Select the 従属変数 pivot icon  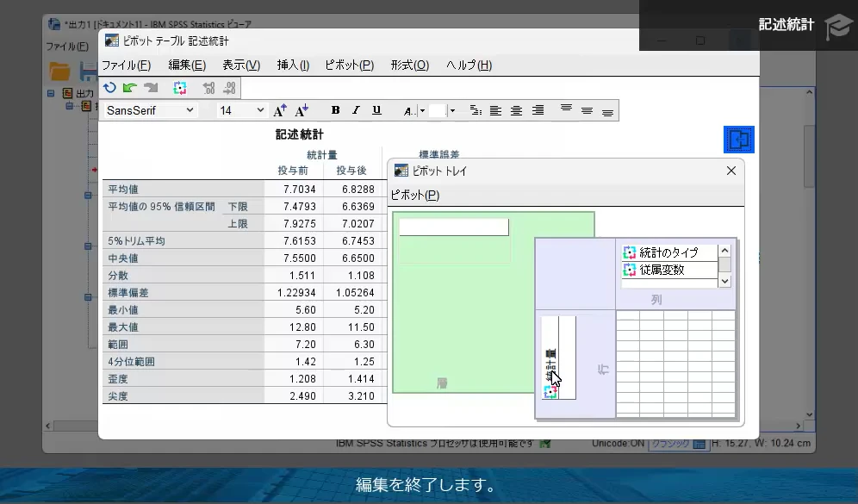(631, 269)
